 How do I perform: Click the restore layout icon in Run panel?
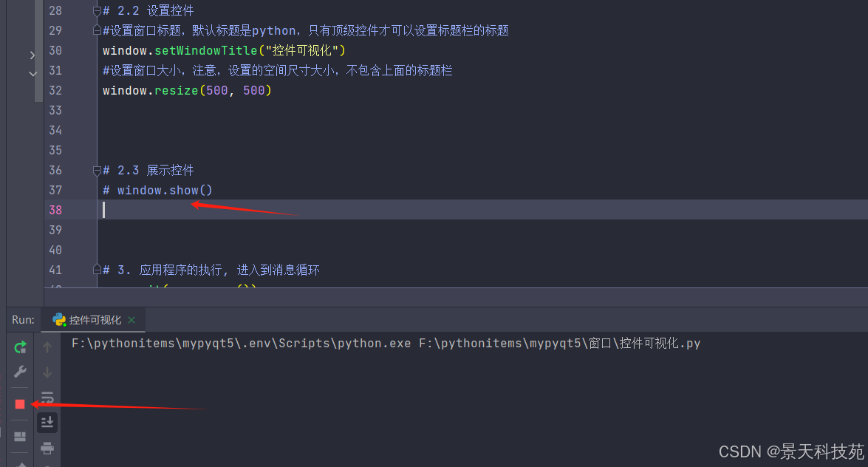click(x=20, y=436)
